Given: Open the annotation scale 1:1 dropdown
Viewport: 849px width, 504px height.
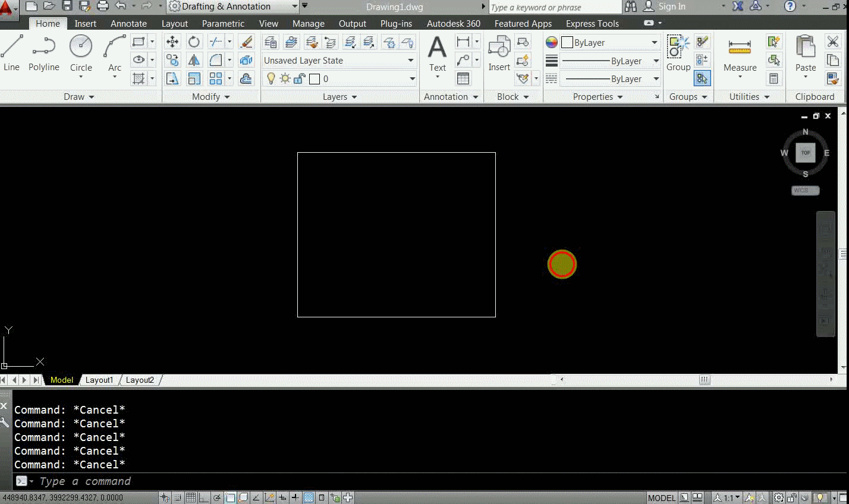Looking at the screenshot, I should (x=728, y=498).
